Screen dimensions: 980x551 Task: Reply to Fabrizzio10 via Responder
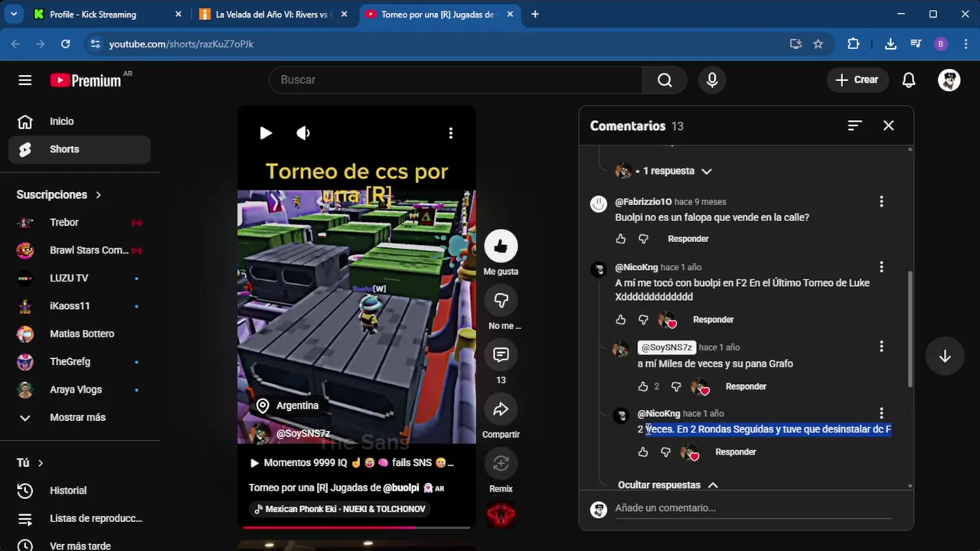[688, 239]
